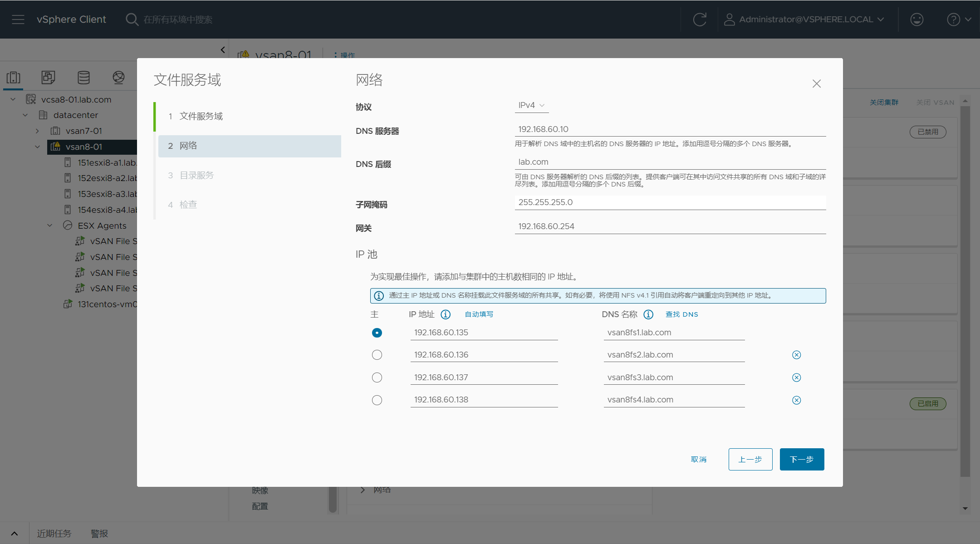Click the 网关 input field

coord(670,226)
